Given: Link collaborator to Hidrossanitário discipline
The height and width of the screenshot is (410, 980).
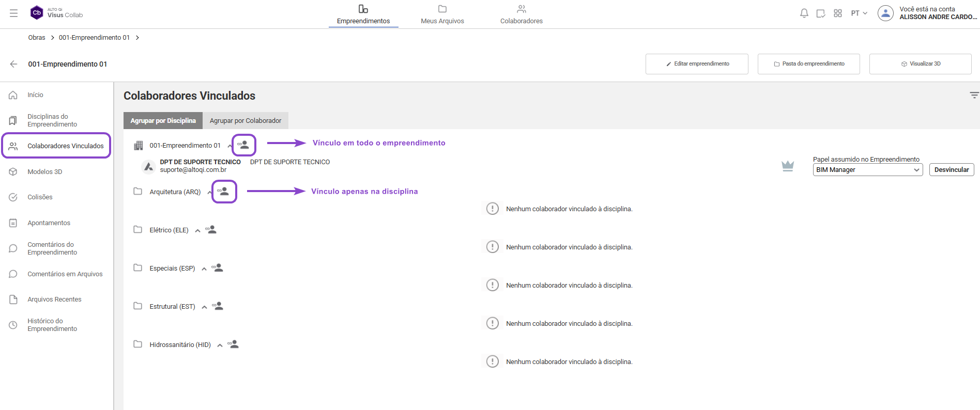Looking at the screenshot, I should coord(233,344).
